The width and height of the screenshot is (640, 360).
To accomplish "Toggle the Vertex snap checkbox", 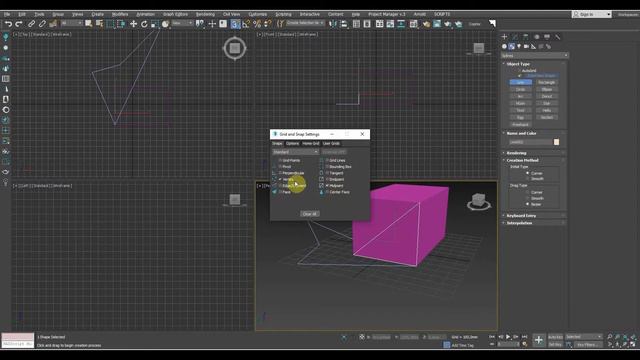I will [280, 179].
